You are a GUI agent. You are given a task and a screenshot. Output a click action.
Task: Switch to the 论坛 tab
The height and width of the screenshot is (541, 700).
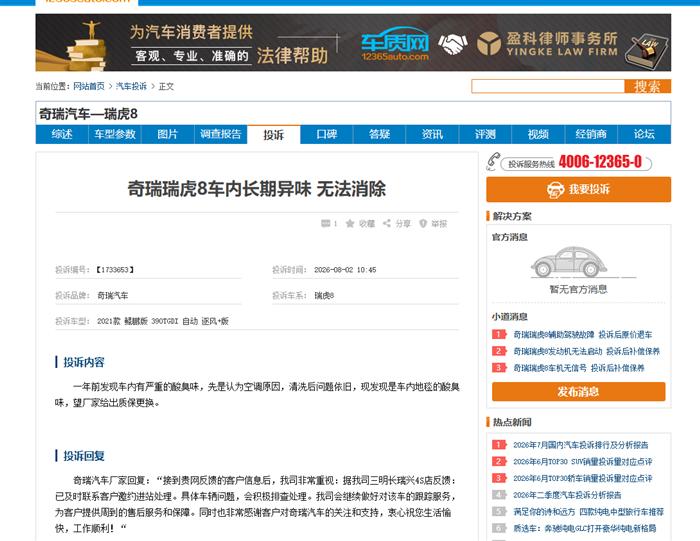[644, 134]
